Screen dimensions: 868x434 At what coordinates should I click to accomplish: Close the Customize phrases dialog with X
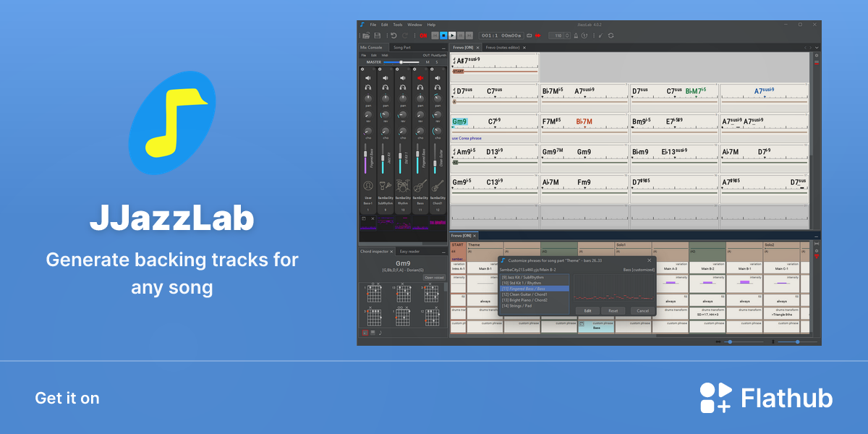click(x=649, y=260)
